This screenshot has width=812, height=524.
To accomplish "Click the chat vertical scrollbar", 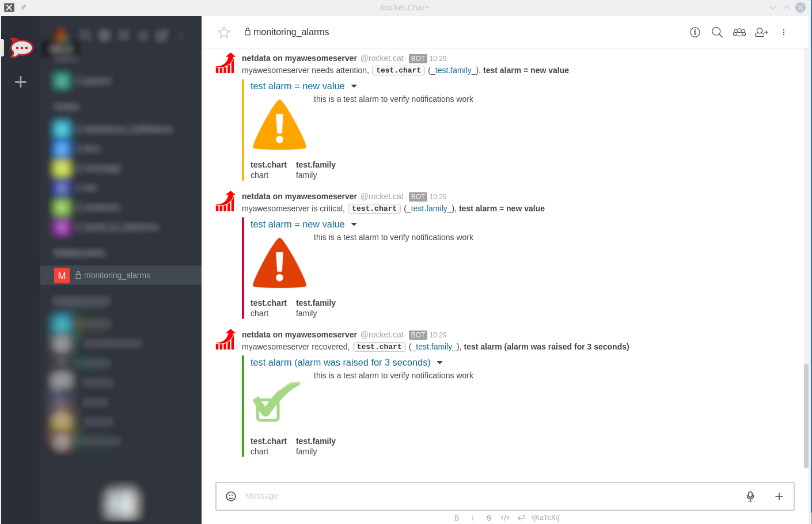I will coord(806,416).
